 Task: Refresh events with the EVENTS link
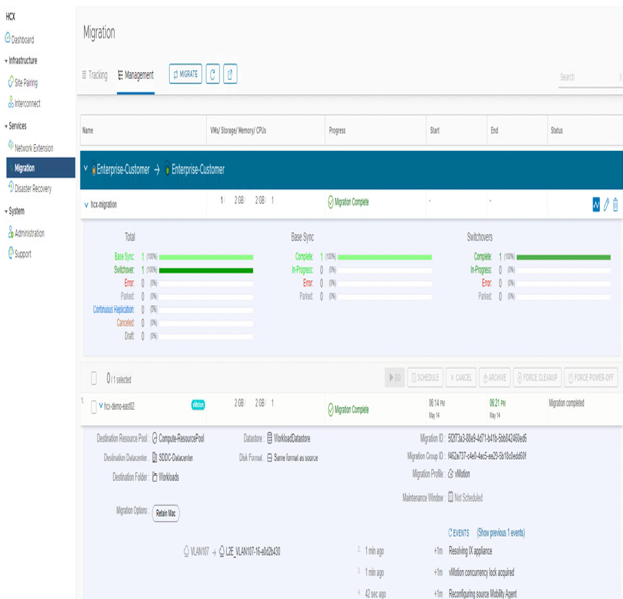[459, 533]
